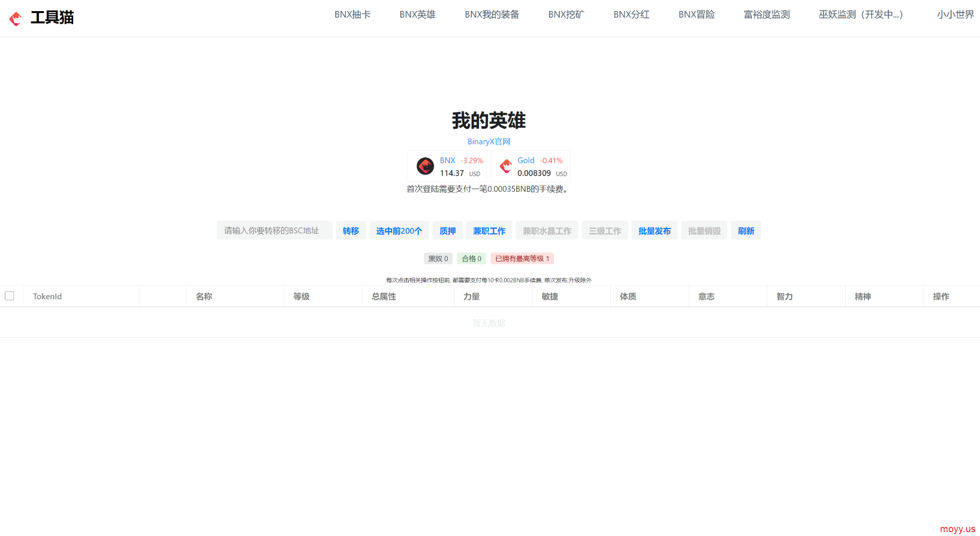Navigate to BNX挖矿

[x=566, y=14]
